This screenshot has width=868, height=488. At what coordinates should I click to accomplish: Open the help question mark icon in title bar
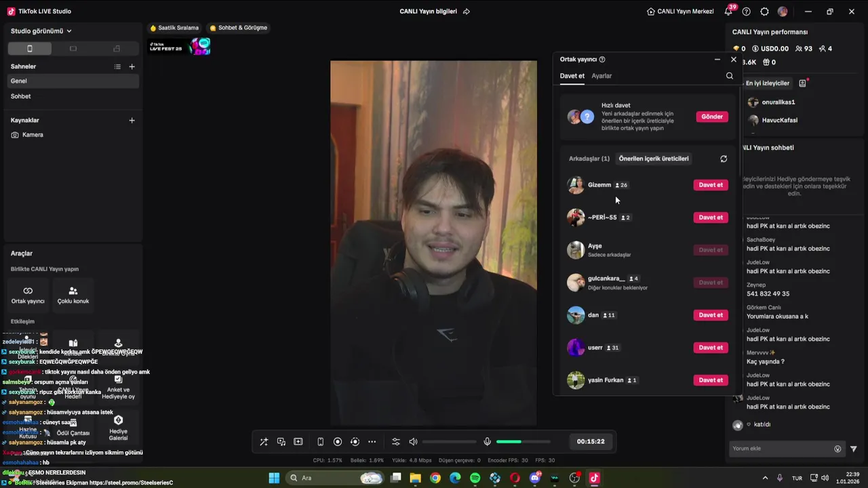pos(747,12)
